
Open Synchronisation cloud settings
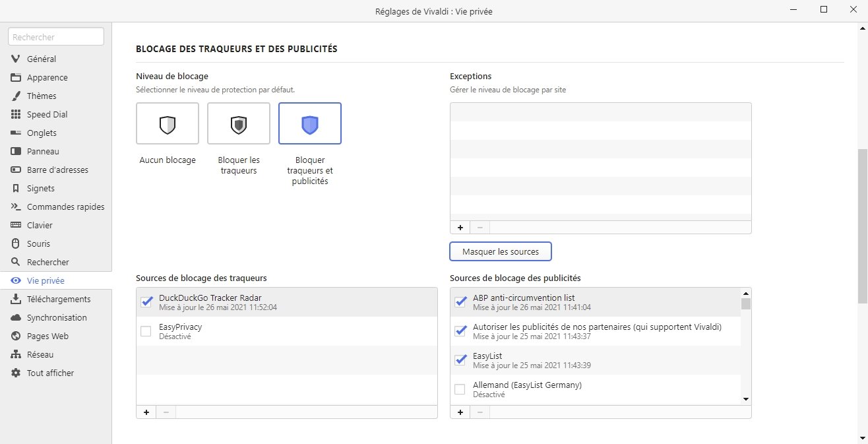click(56, 317)
